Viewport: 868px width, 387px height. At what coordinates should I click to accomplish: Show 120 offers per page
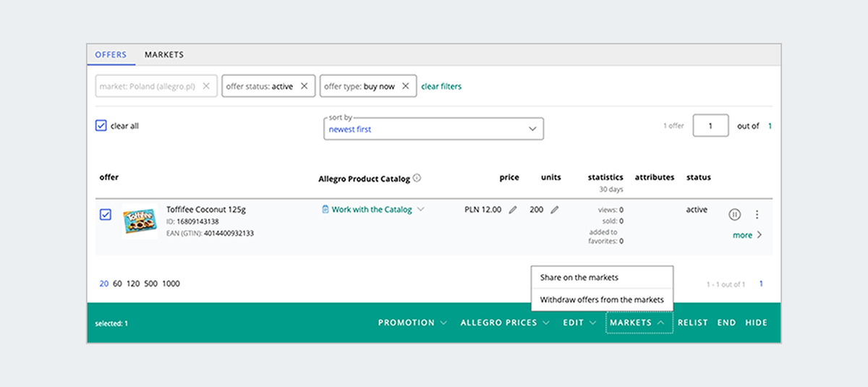click(133, 284)
